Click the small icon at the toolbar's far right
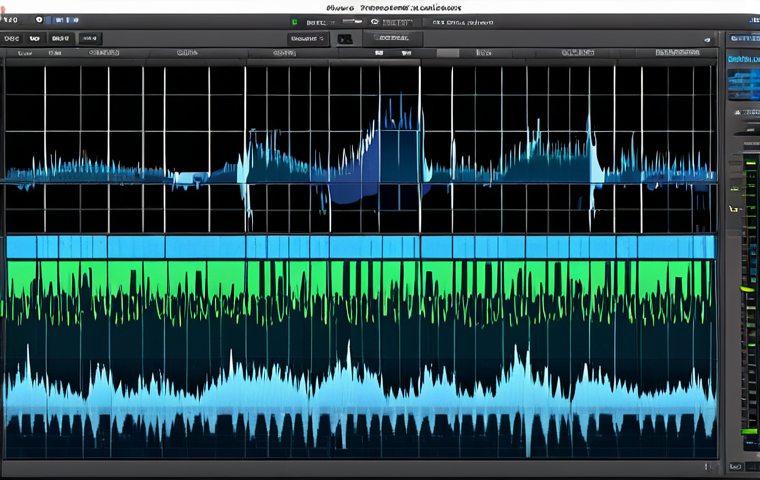The width and height of the screenshot is (760, 480). point(707,40)
